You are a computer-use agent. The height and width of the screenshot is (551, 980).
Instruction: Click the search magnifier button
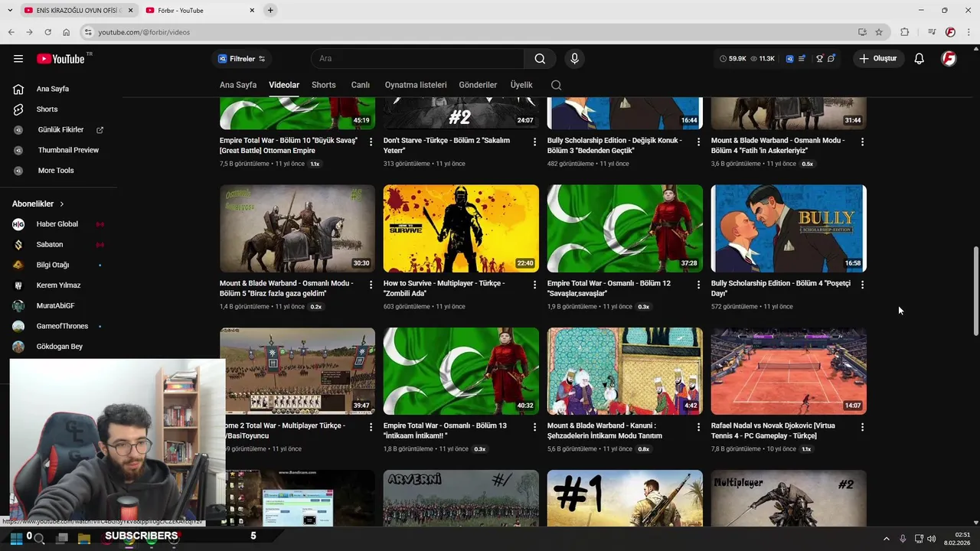point(540,59)
